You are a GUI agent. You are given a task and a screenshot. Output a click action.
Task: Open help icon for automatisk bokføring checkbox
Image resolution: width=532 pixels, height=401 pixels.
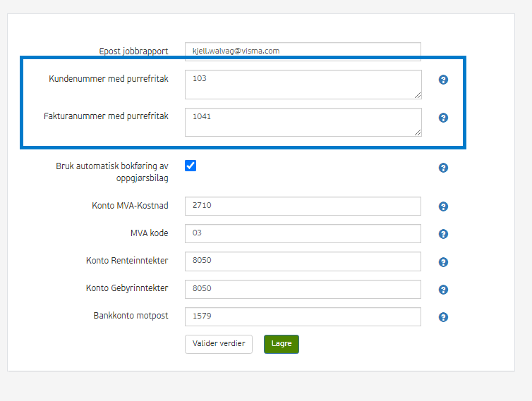click(443, 168)
